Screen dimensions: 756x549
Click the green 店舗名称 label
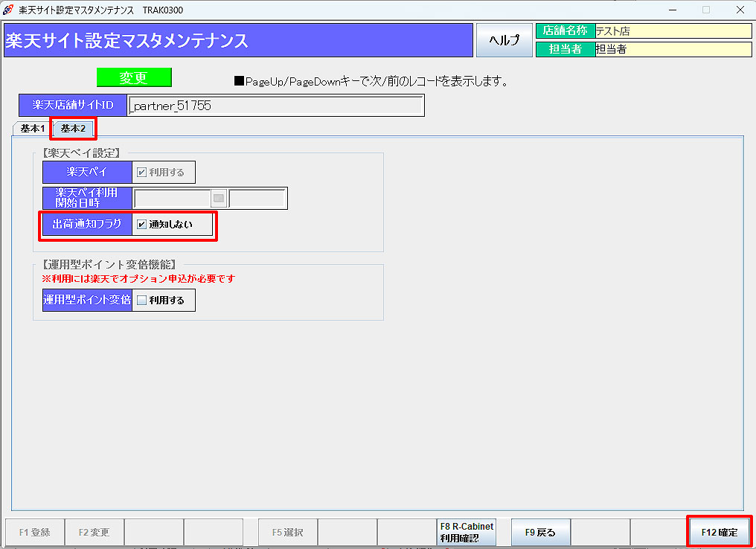[566, 30]
